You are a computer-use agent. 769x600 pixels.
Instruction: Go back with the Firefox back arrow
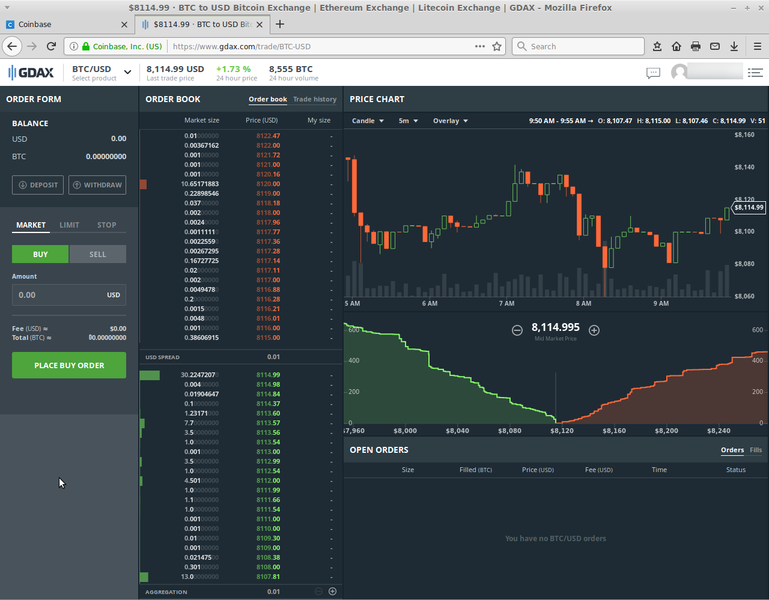pos(12,46)
